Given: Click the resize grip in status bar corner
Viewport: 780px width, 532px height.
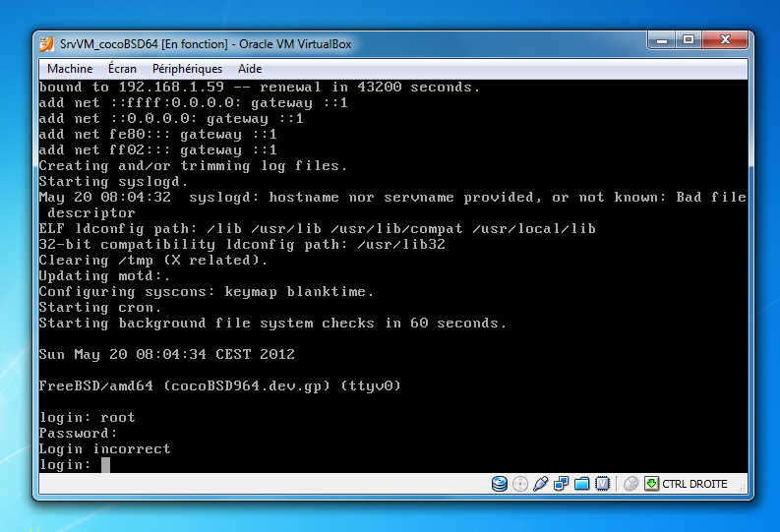Looking at the screenshot, I should point(741,489).
